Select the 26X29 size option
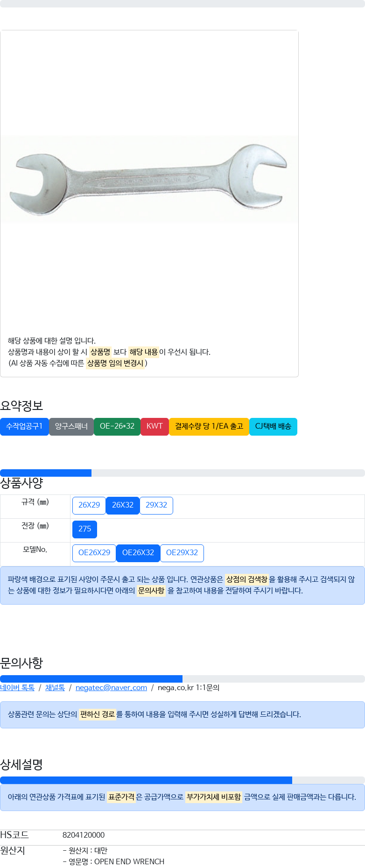Screen dimensions: 365x868 tap(89, 505)
